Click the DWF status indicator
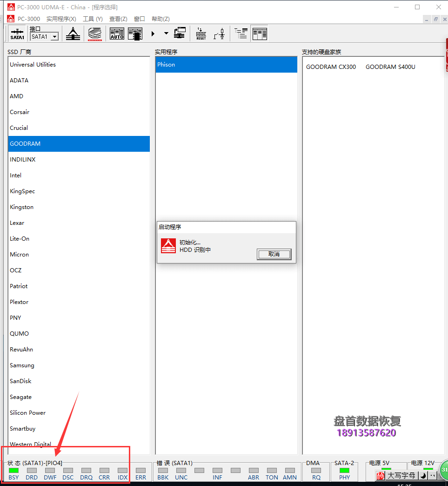Screen dimensions: 448x486 click(50, 471)
